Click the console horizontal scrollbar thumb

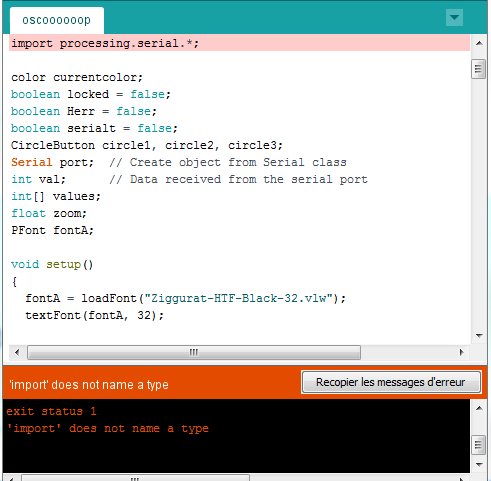click(x=135, y=478)
